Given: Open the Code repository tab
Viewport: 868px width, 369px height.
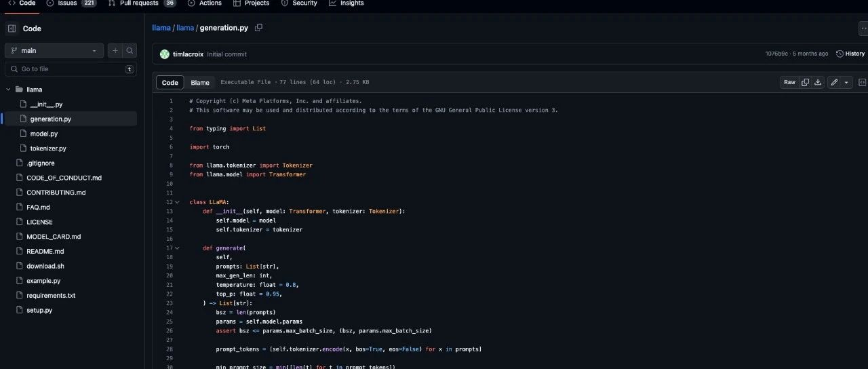Looking at the screenshot, I should [22, 3].
